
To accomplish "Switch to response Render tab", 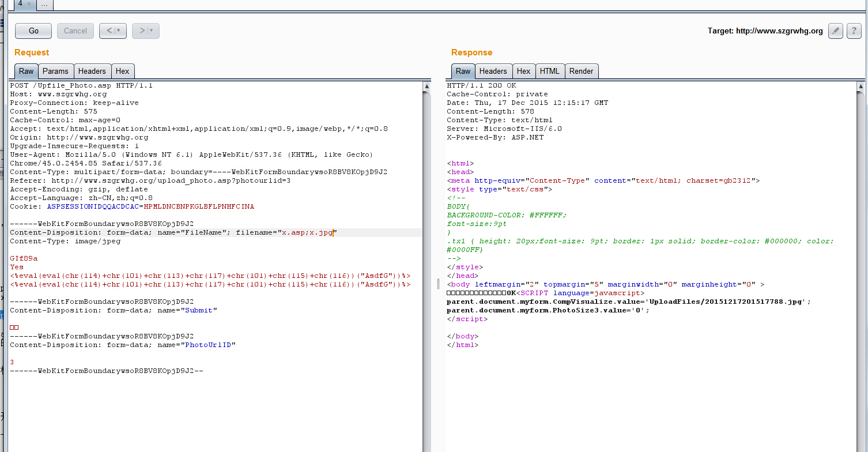I will click(x=582, y=71).
